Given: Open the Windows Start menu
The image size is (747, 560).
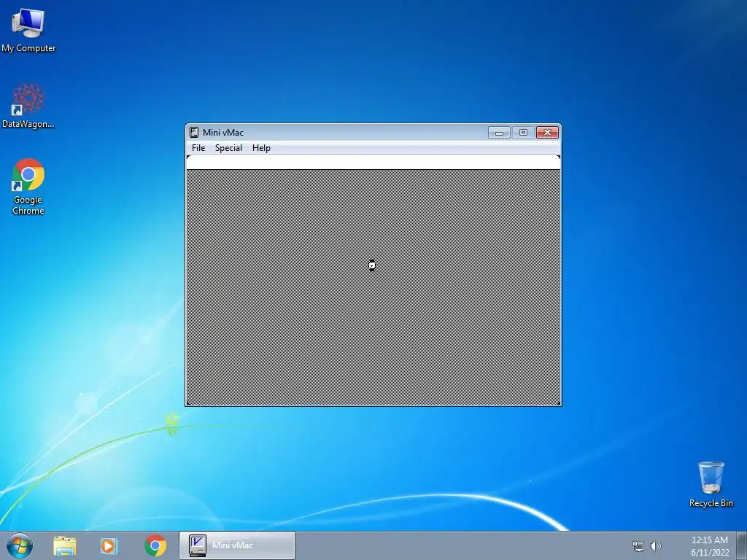Looking at the screenshot, I should 20,545.
